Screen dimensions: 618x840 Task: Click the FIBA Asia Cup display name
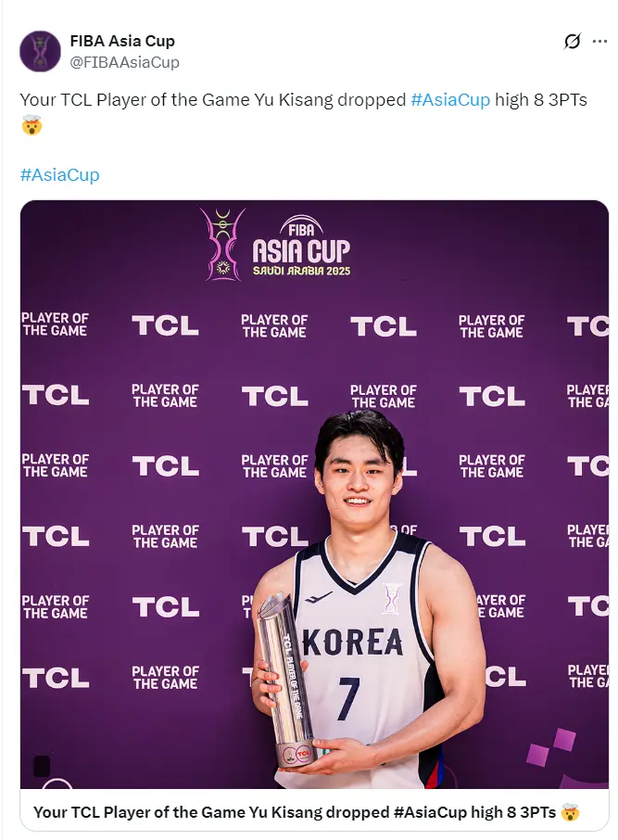pos(121,41)
